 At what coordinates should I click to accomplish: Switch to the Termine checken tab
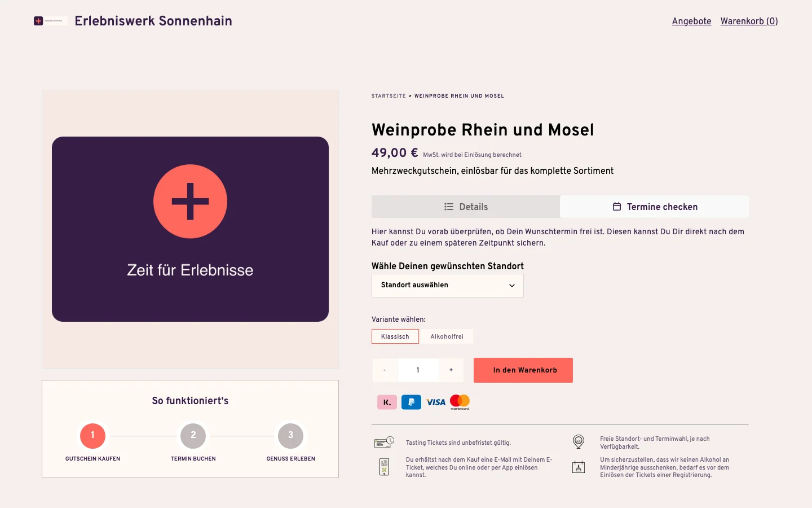(655, 207)
